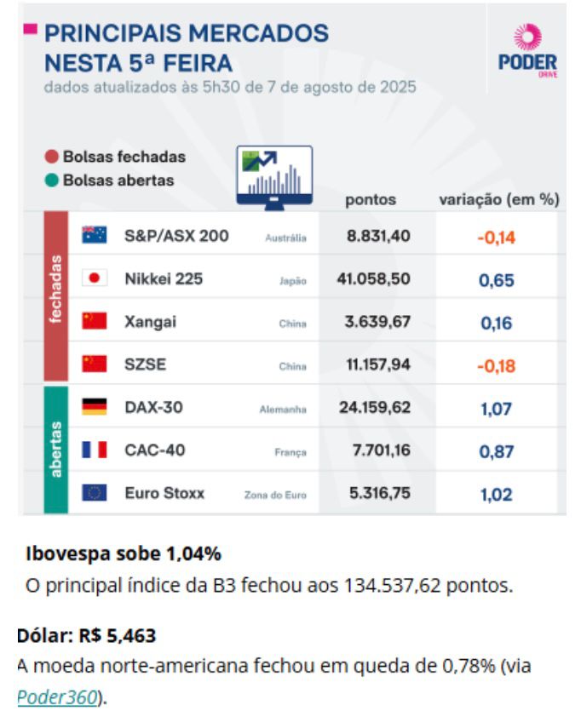Open the Poder360 link

point(58,697)
